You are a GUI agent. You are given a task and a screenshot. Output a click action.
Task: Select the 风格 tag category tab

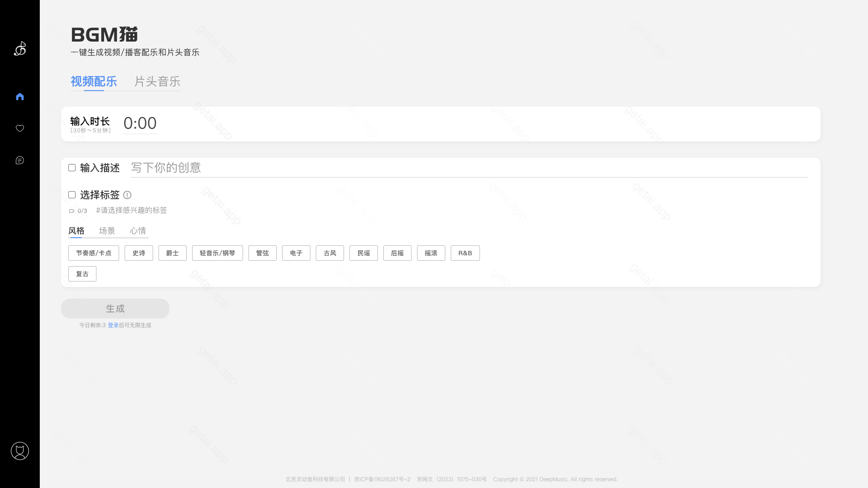tap(76, 231)
